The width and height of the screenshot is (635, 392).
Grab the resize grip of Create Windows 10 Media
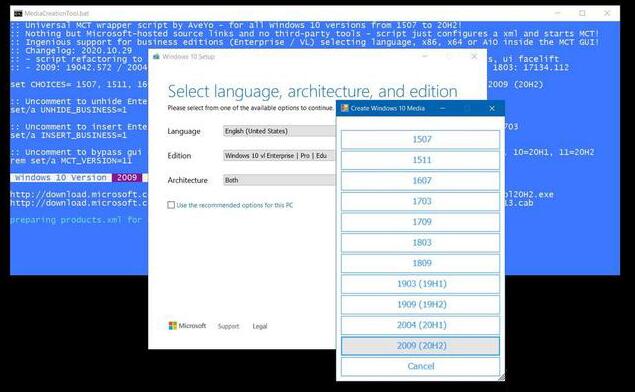click(501, 377)
